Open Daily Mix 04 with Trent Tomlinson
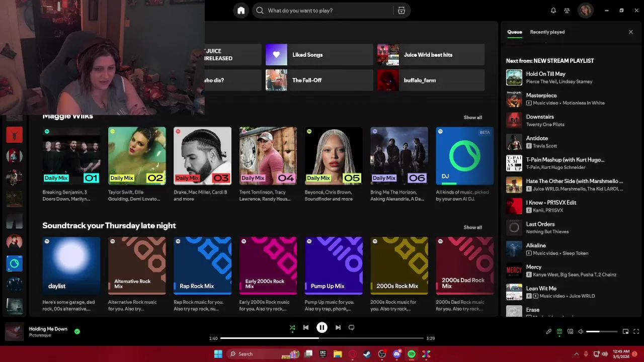Screen dimensions: 644x362 coord(268,165)
